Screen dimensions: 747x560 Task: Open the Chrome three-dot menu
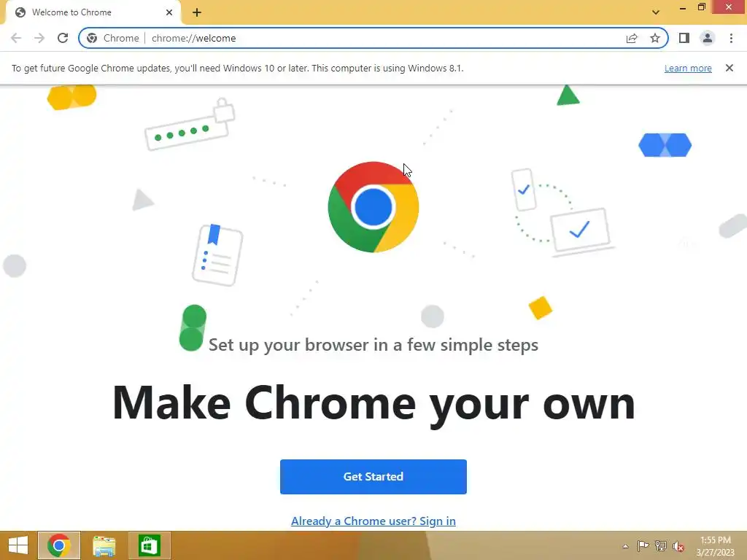tap(731, 38)
